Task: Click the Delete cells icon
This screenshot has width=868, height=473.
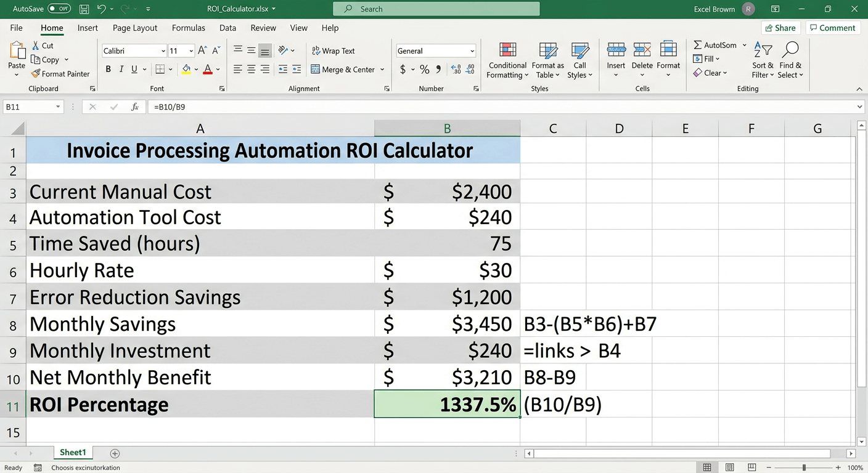Action: pos(642,51)
